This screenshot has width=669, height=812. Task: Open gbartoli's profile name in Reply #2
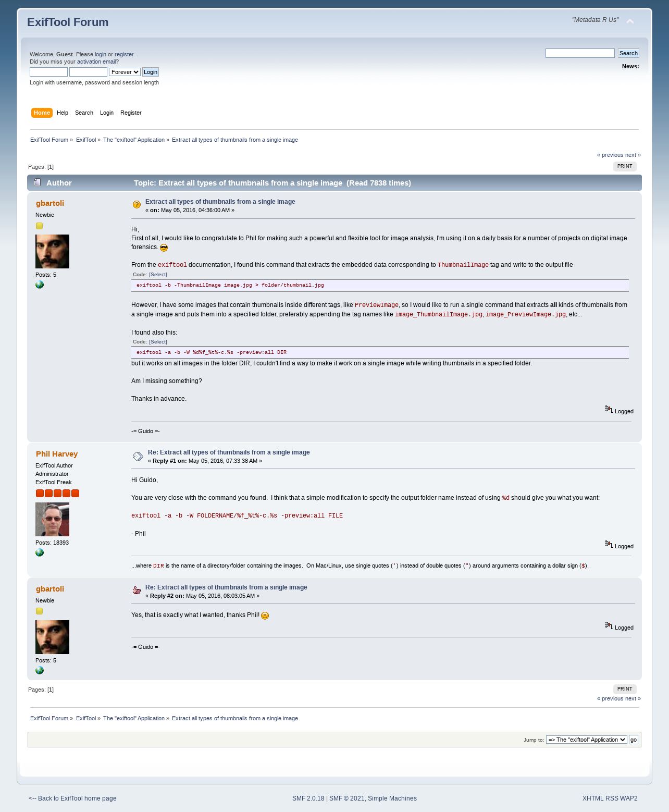pos(50,589)
